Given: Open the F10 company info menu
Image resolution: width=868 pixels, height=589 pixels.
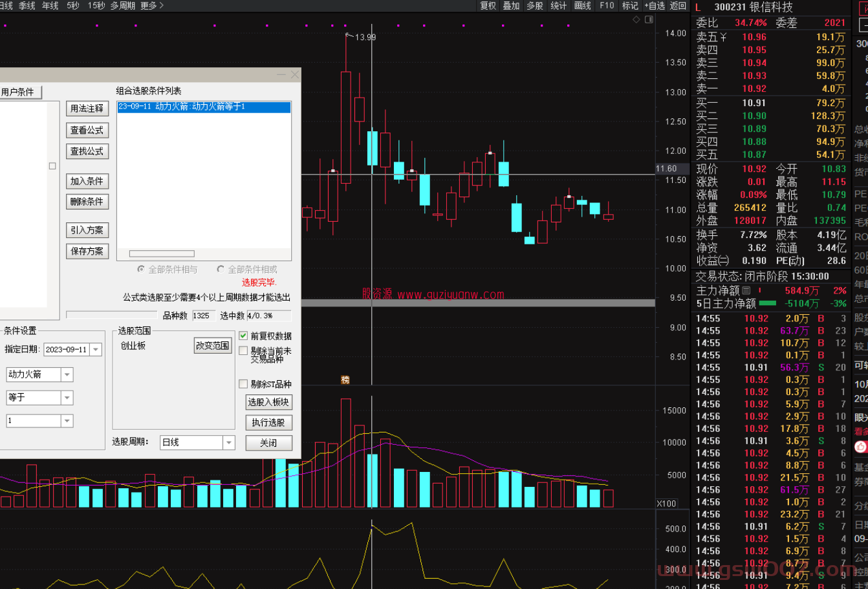Looking at the screenshot, I should tap(607, 6).
